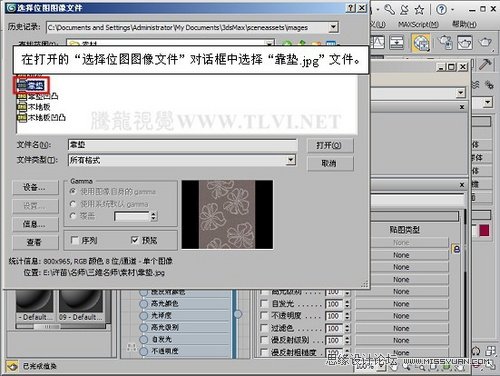The height and width of the screenshot is (376, 500).
Task: Click the 设备... button
Action: coord(35,187)
